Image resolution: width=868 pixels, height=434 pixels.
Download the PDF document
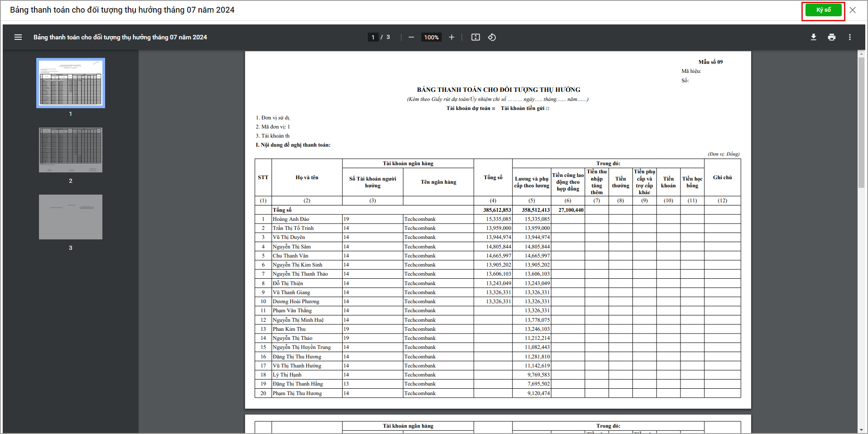[814, 37]
